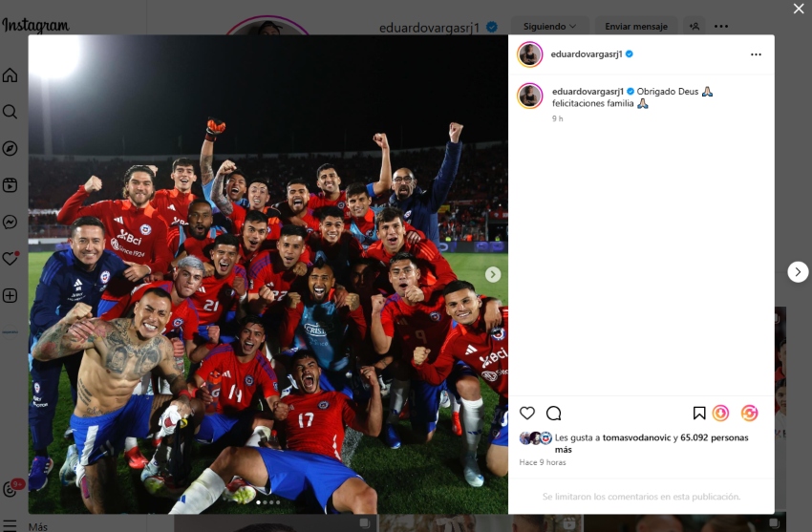Open Search from the left sidebar
Screen dimensions: 812x532
(x=10, y=112)
